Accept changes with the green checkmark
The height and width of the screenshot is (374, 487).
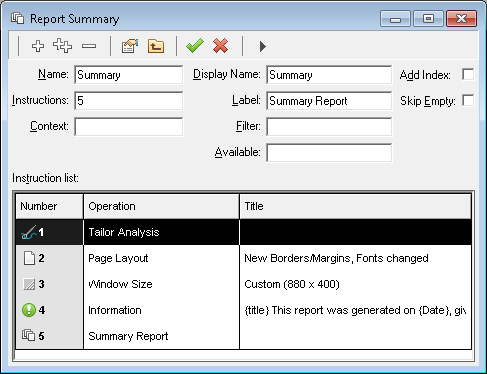[195, 46]
